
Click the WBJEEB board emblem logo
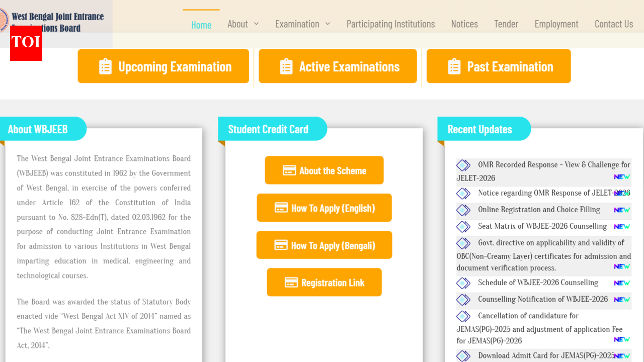(4, 21)
